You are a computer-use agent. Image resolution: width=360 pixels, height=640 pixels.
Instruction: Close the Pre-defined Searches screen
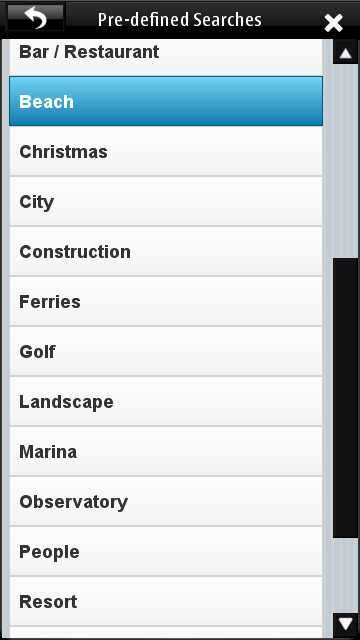point(333,23)
